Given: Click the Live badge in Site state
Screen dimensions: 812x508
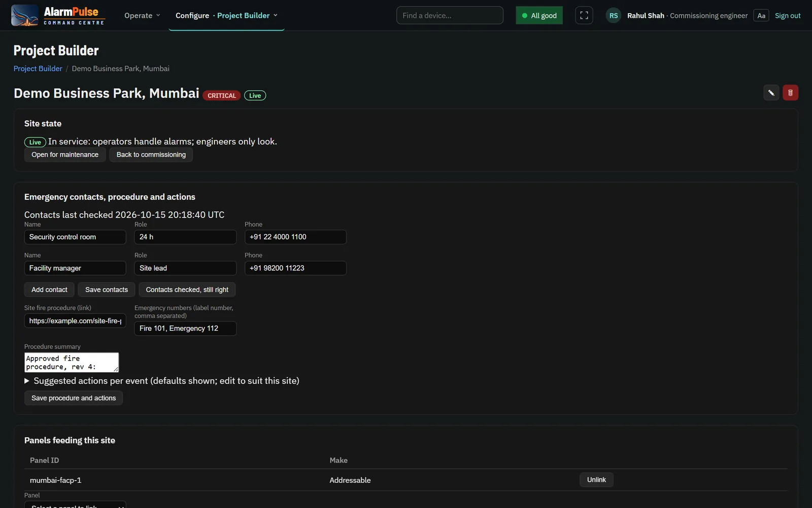Looking at the screenshot, I should point(35,142).
